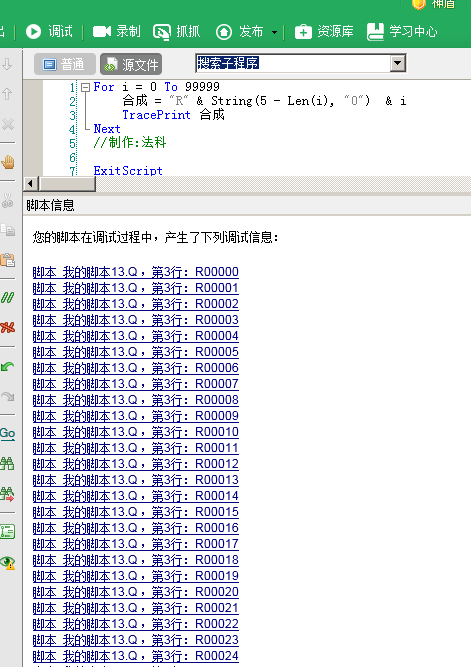Click the binoculars find icon

[8, 463]
